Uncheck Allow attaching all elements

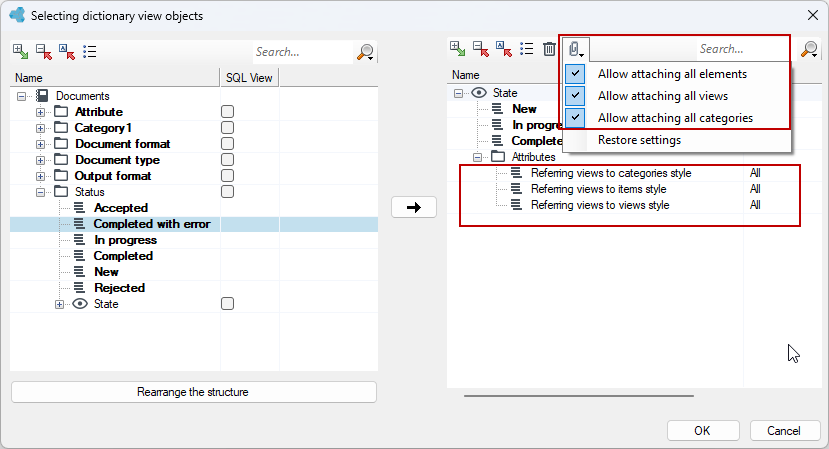[575, 74]
